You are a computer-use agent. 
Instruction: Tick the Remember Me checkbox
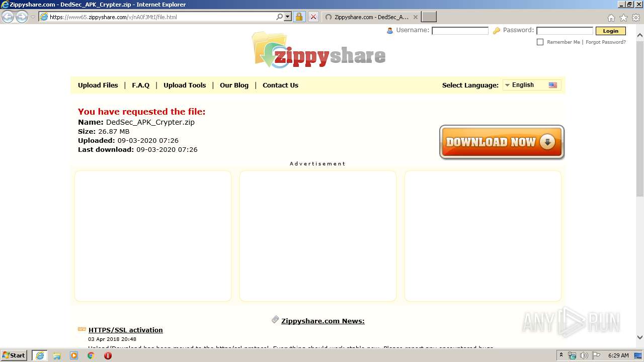click(540, 42)
